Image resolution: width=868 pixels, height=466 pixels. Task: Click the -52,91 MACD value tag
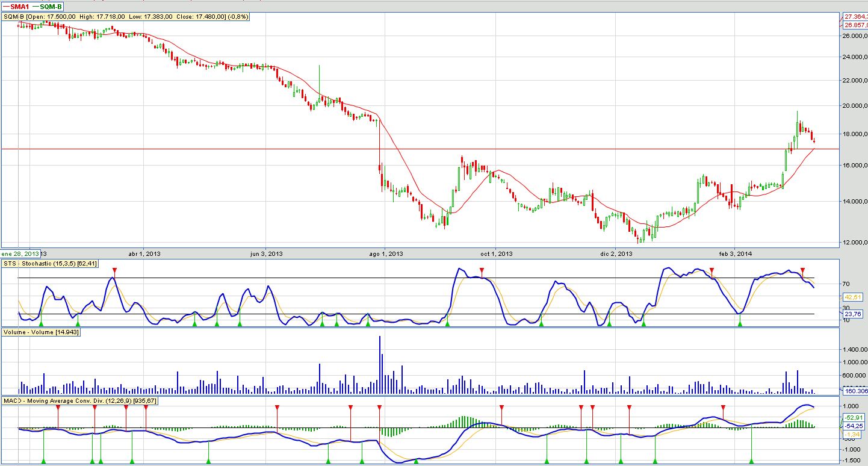pyautogui.click(x=853, y=417)
